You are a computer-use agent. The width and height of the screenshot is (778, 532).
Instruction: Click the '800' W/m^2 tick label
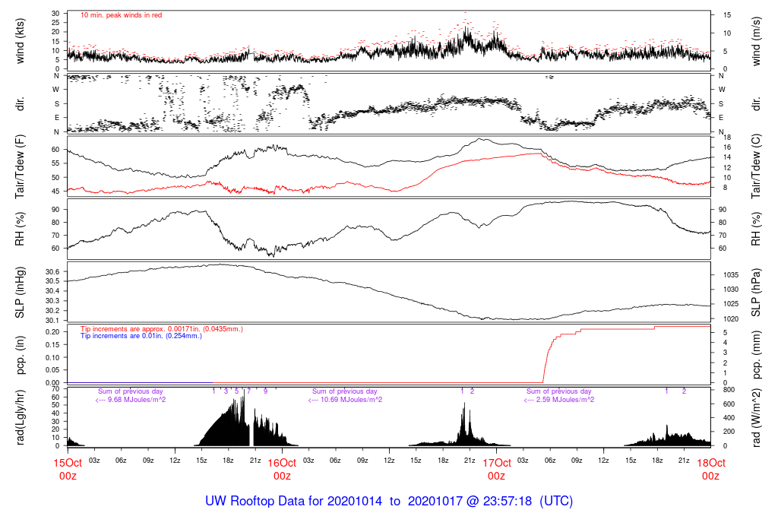coord(729,390)
